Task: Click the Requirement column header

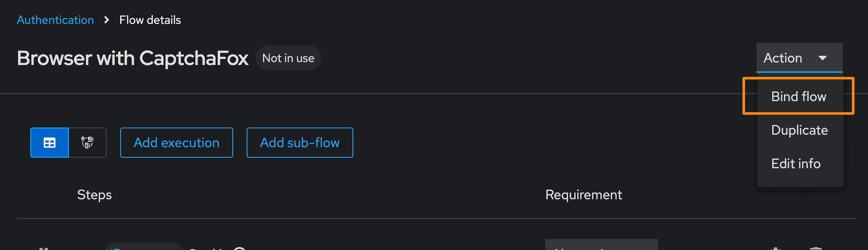Action: tap(584, 195)
